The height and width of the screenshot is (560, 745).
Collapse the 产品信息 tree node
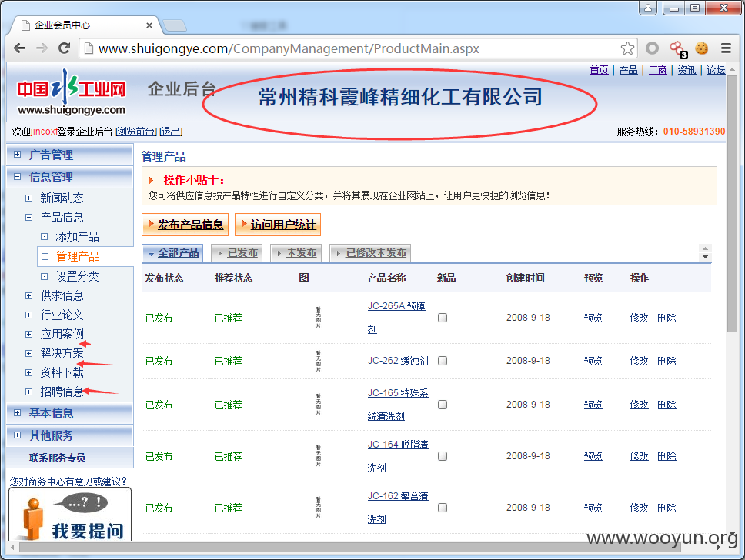29,218
